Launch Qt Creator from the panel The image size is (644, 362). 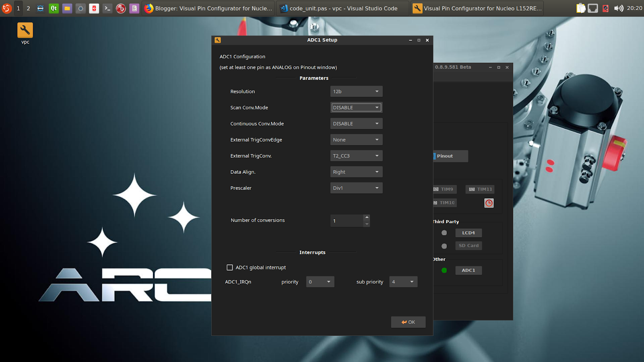coord(54,8)
